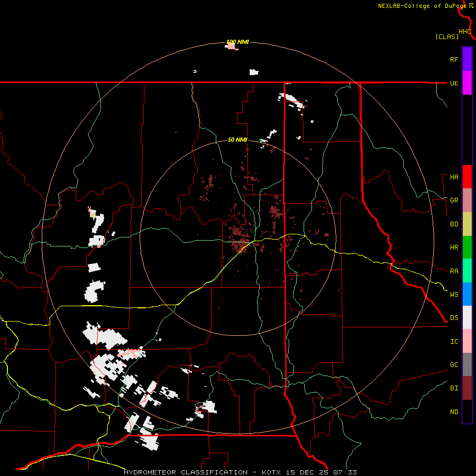Click the HA legend label

454,177
